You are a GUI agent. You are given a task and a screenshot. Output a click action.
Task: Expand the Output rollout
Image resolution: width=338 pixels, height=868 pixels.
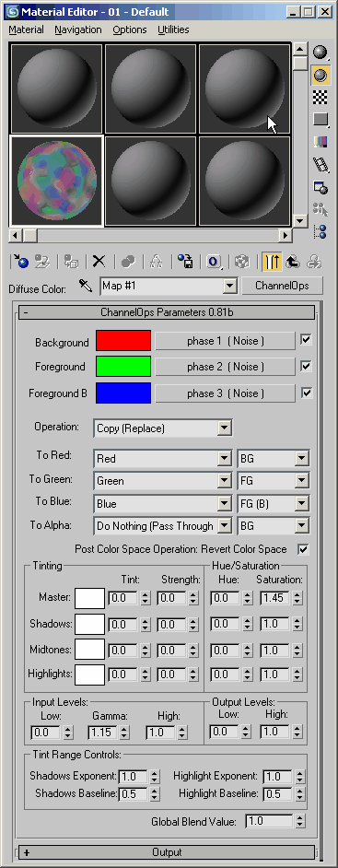(167, 852)
